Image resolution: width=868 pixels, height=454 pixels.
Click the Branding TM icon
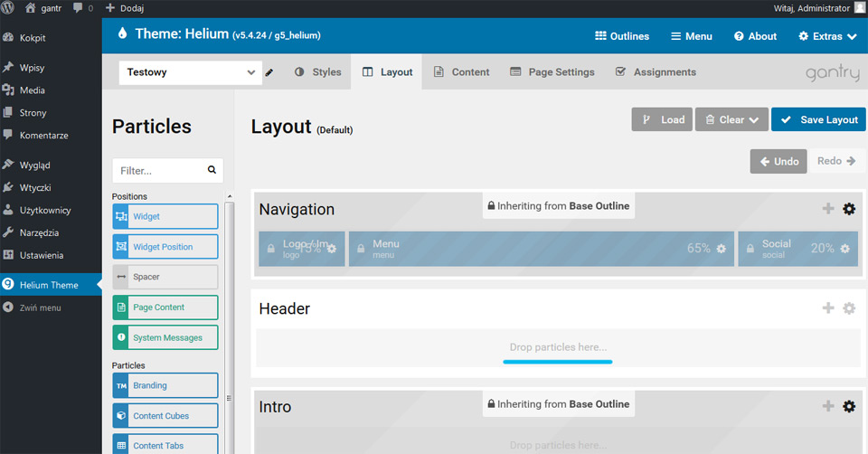click(121, 385)
